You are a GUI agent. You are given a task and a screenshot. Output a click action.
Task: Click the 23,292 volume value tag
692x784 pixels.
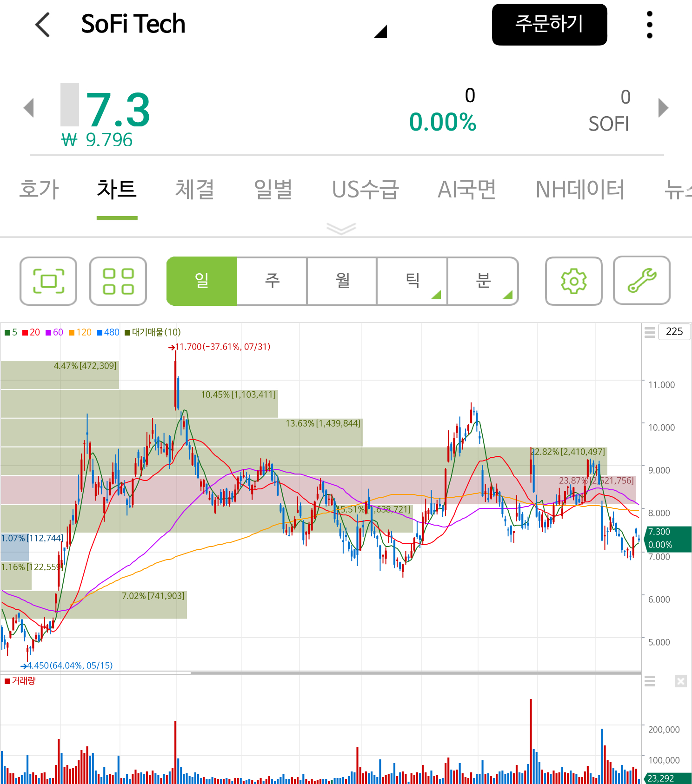(668, 778)
